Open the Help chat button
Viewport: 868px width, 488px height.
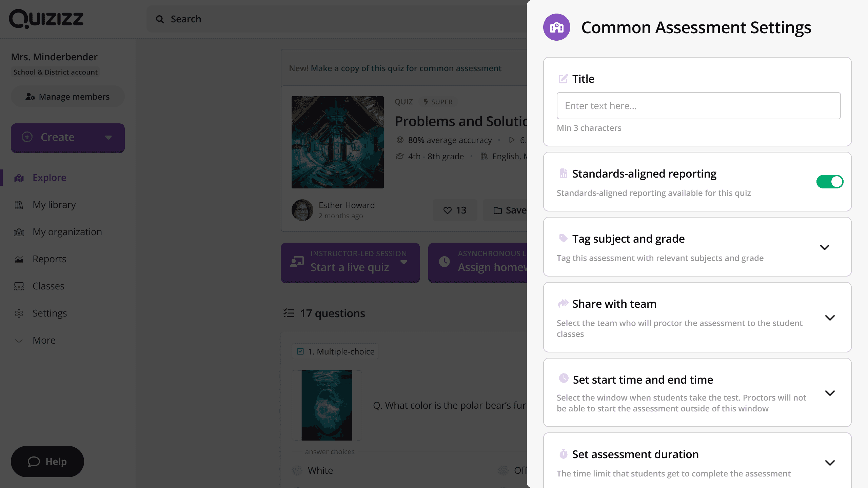pyautogui.click(x=47, y=462)
